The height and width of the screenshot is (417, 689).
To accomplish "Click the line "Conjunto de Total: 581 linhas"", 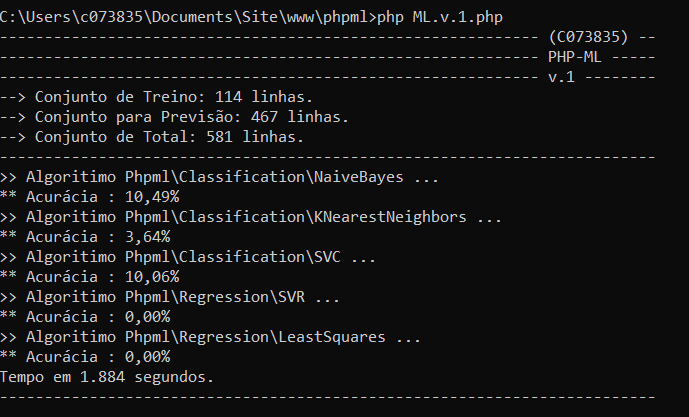I will pos(152,137).
